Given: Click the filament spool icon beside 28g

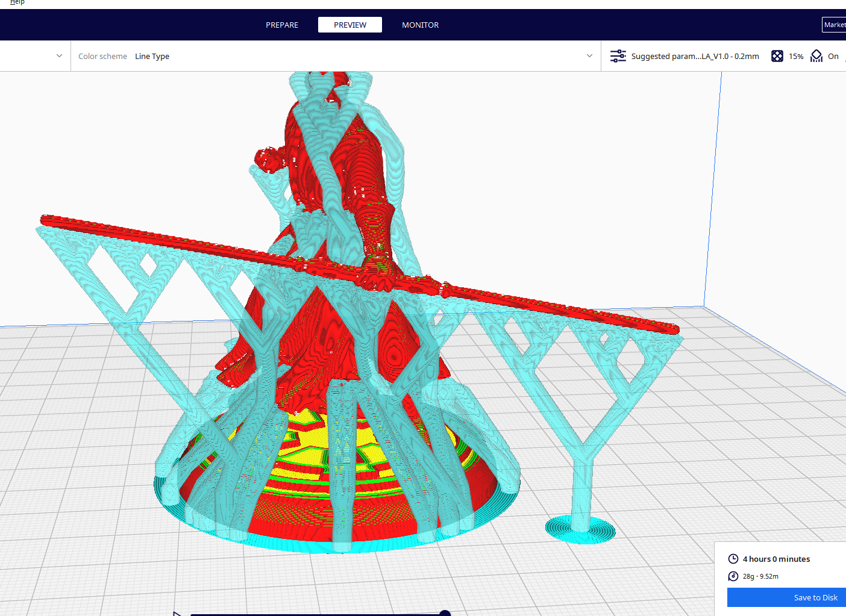Looking at the screenshot, I should click(733, 576).
